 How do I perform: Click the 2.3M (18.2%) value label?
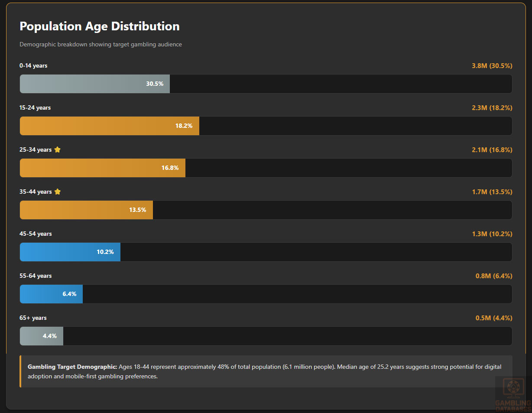(x=492, y=108)
